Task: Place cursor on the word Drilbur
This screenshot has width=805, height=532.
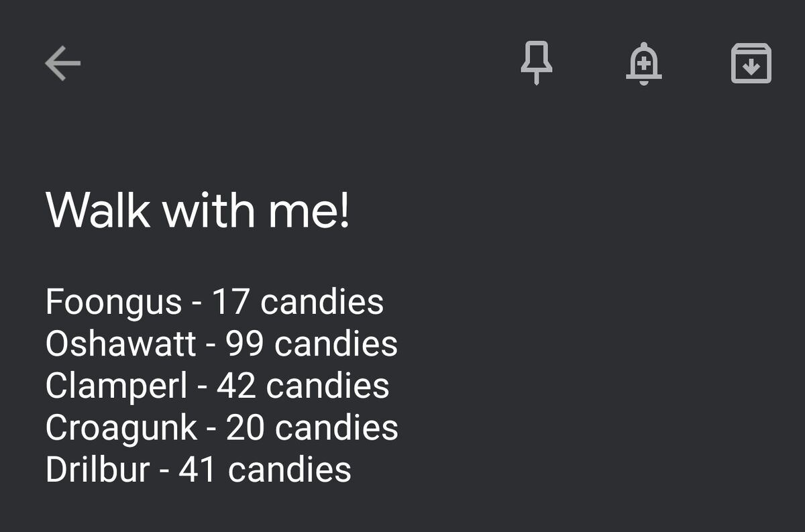Action: (x=97, y=470)
